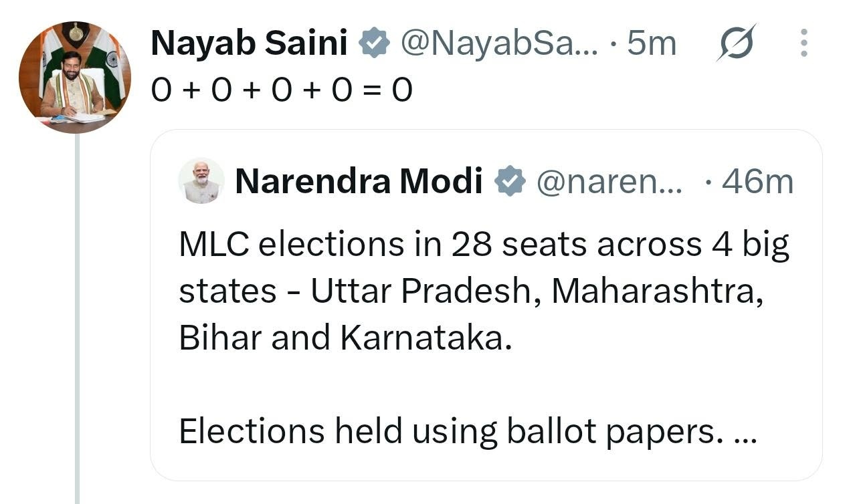Click 'Elections held using ballot papers' text
Image resolution: width=851 pixels, height=504 pixels.
[451, 432]
